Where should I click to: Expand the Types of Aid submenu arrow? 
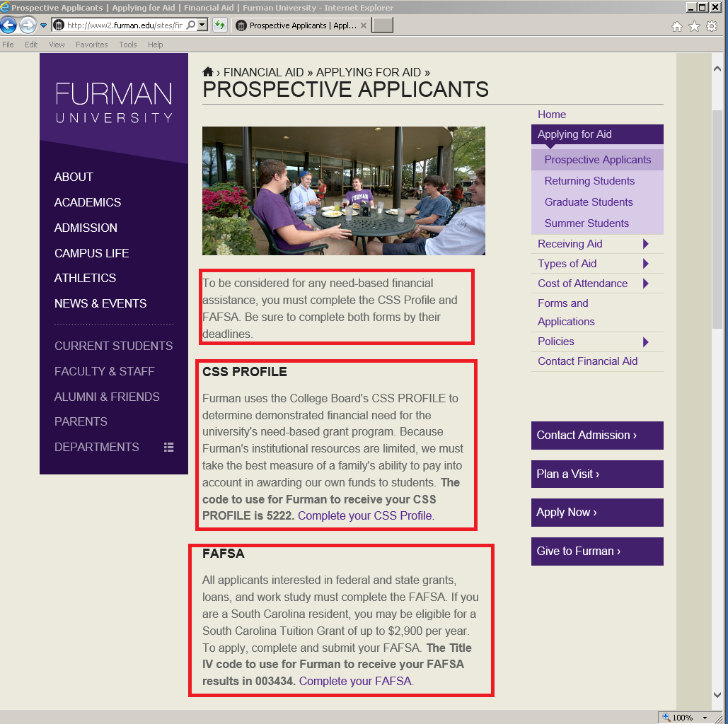(x=645, y=264)
